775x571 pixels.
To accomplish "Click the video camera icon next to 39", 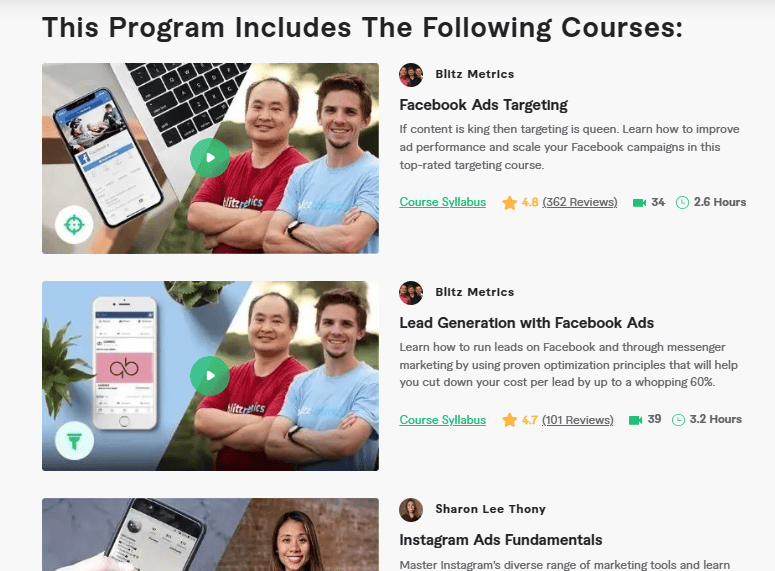I will [x=636, y=420].
